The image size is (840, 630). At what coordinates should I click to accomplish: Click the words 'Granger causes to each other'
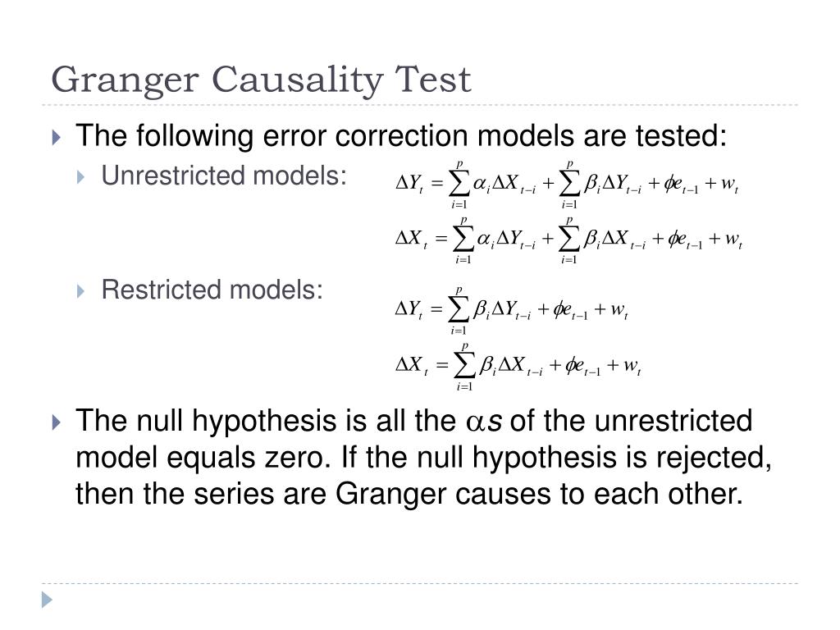(x=539, y=494)
